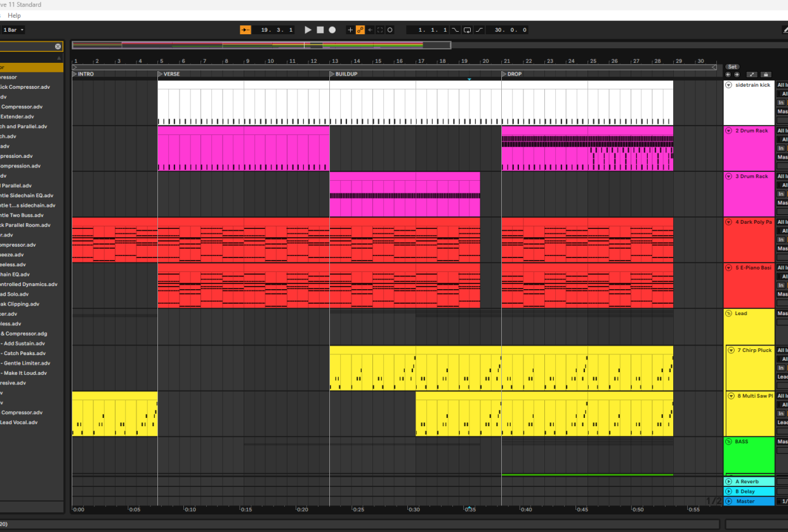This screenshot has width=788, height=532.
Task: Toggle In monitor on 7 Chirp Pluck track
Action: [781, 368]
